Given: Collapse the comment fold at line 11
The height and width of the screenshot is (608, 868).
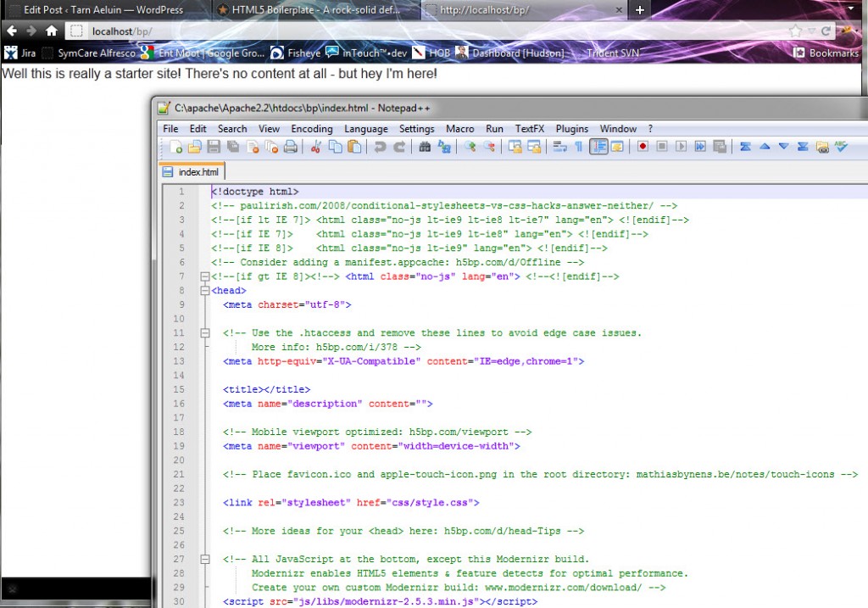Looking at the screenshot, I should (x=204, y=332).
